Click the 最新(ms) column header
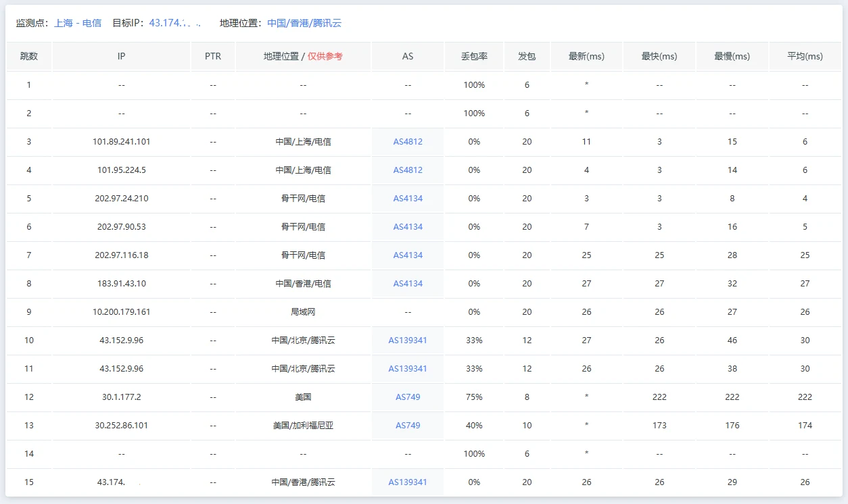 pyautogui.click(x=586, y=57)
